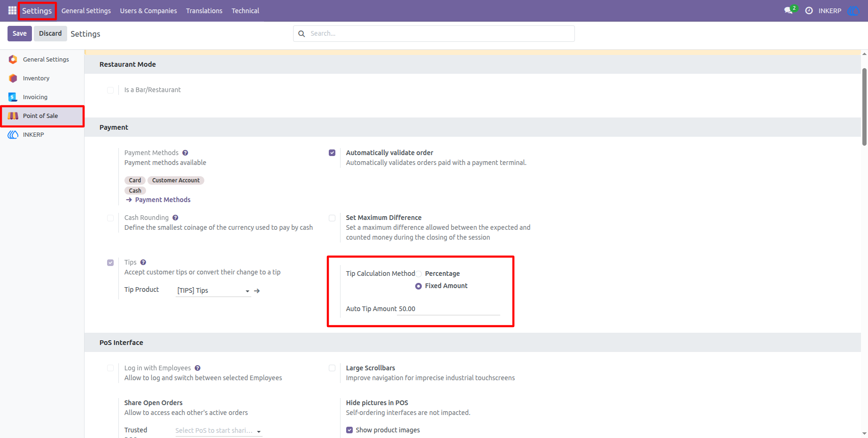Viewport: 868px width, 438px height.
Task: Click the Point of Sale sidebar icon
Action: (13, 116)
